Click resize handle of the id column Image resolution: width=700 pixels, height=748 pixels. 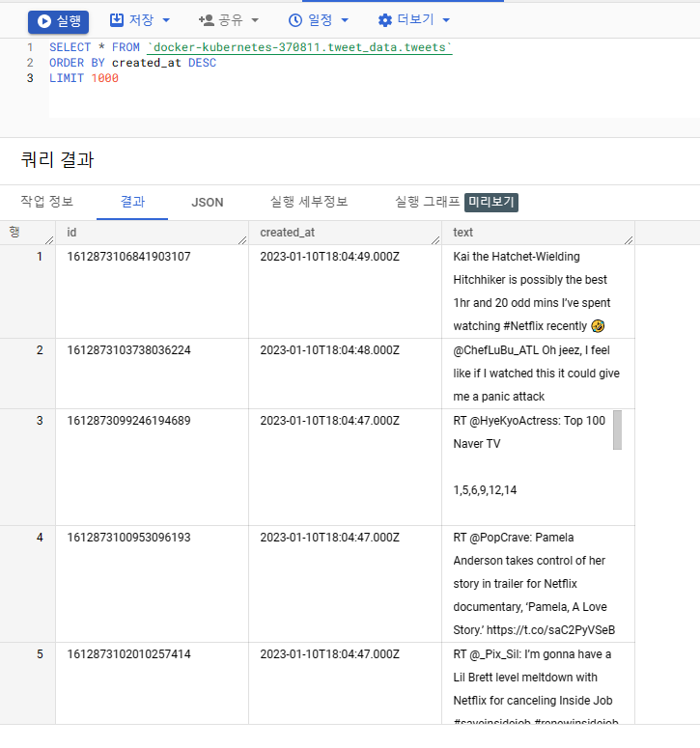click(x=242, y=240)
